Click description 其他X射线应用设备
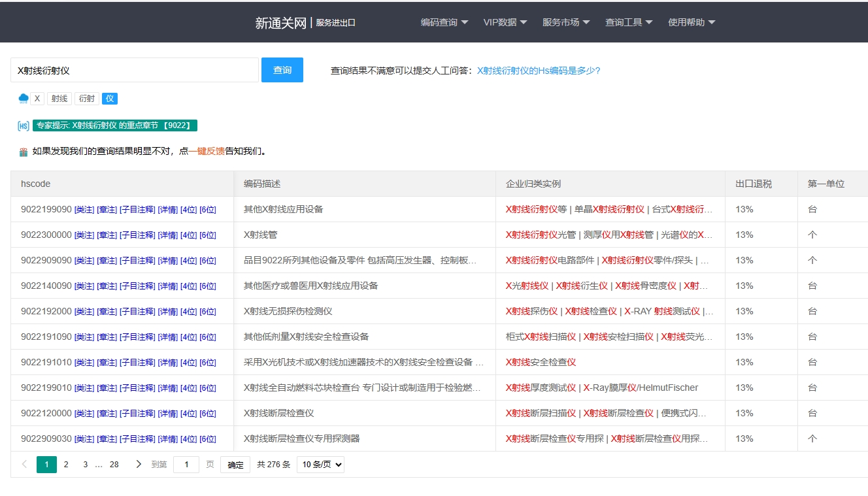Screen dimensions: 868x496 click(284, 209)
